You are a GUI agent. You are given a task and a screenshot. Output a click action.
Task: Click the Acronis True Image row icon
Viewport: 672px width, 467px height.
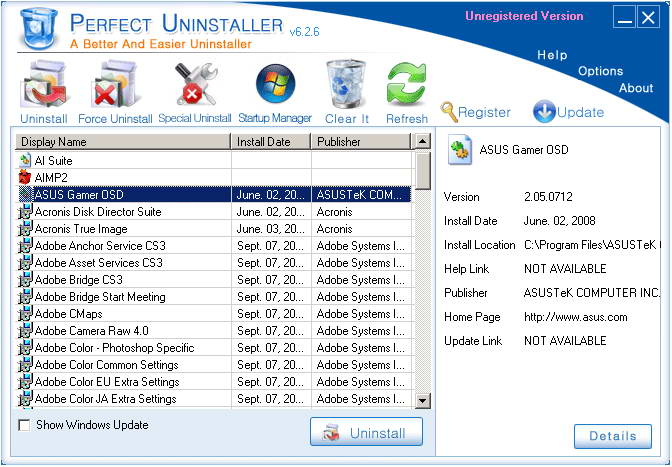pyautogui.click(x=25, y=229)
